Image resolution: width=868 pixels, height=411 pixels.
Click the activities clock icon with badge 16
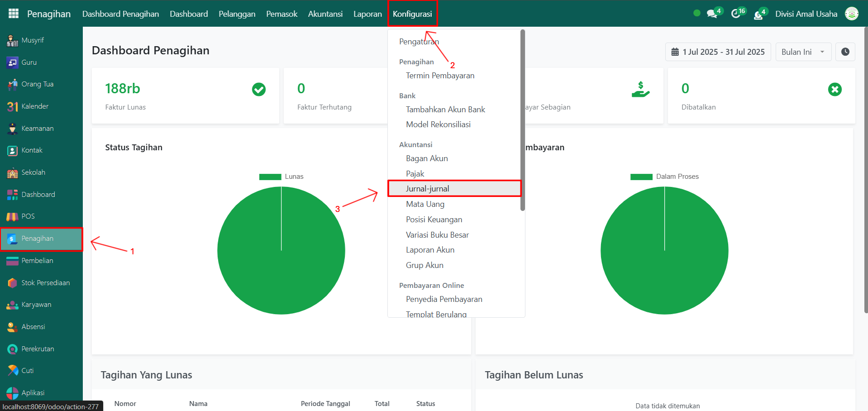[736, 14]
